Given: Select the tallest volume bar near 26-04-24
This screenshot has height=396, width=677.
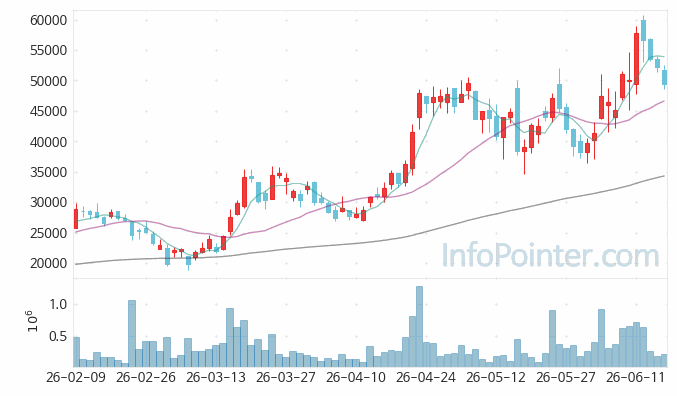Looking at the screenshot, I should click(x=419, y=326).
